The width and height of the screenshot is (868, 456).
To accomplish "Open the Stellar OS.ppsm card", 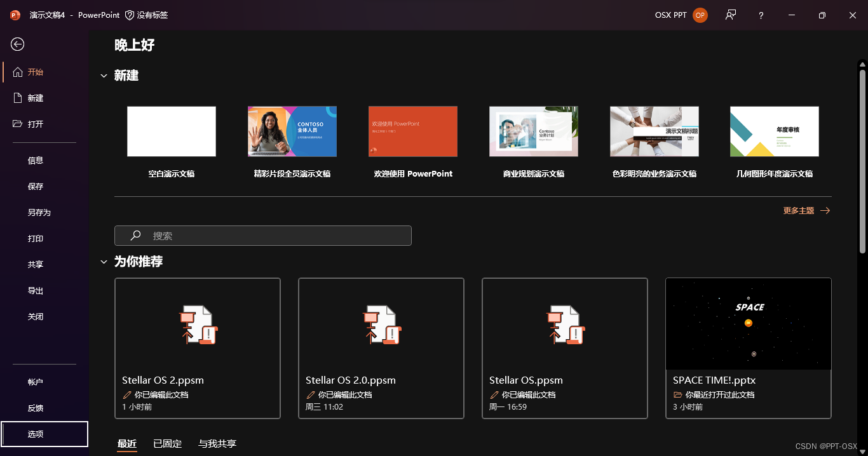I will pos(565,349).
